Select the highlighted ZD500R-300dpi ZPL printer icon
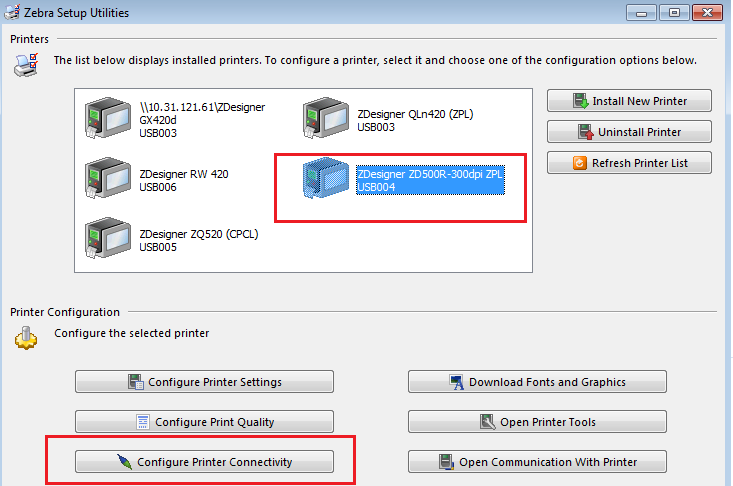Screen dimensions: 733x486 click(327, 180)
